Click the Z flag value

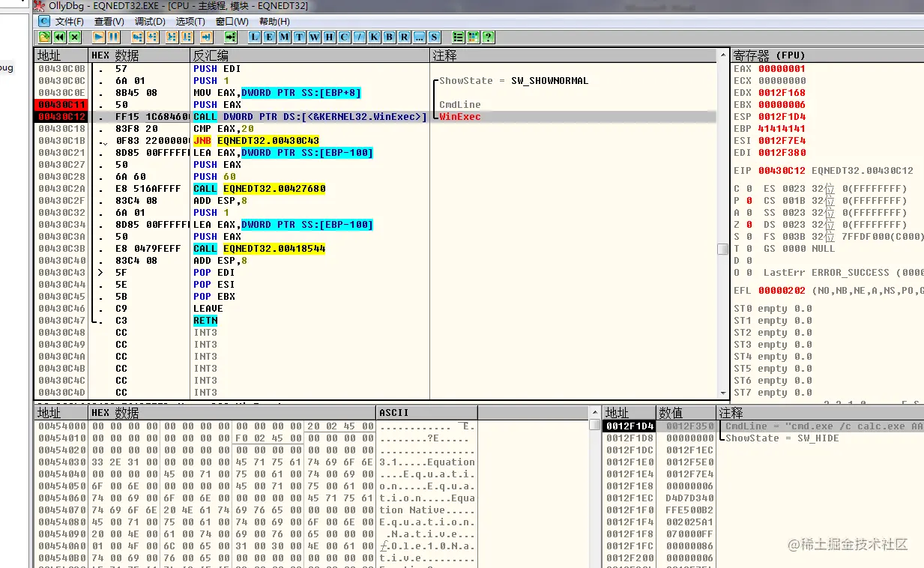point(749,225)
